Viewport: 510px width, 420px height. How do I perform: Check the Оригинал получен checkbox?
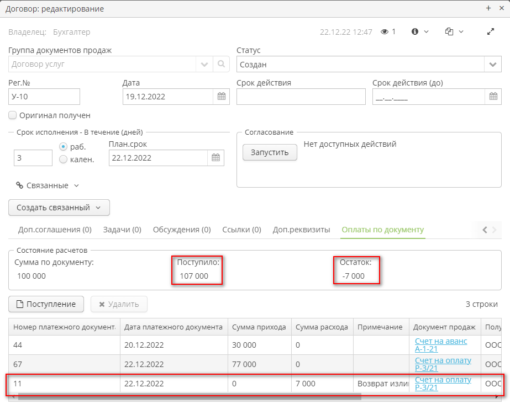[13, 115]
